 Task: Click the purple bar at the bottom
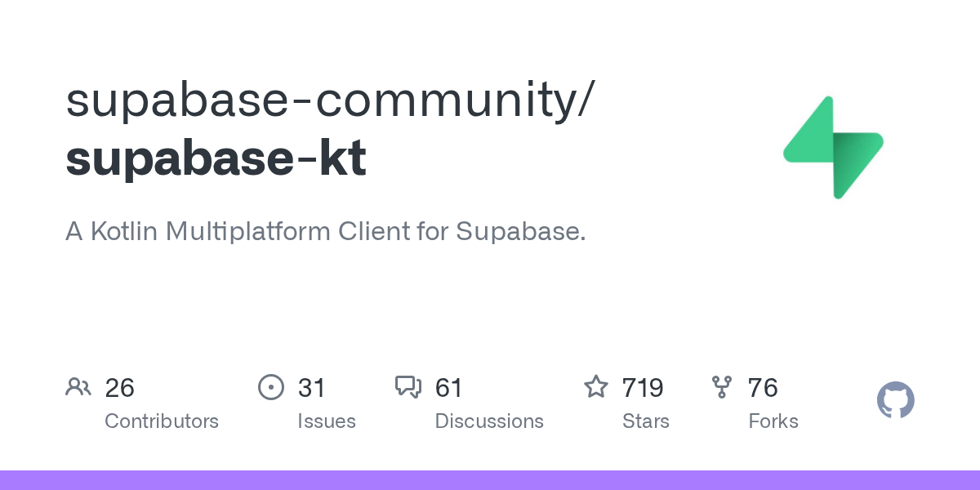490,480
